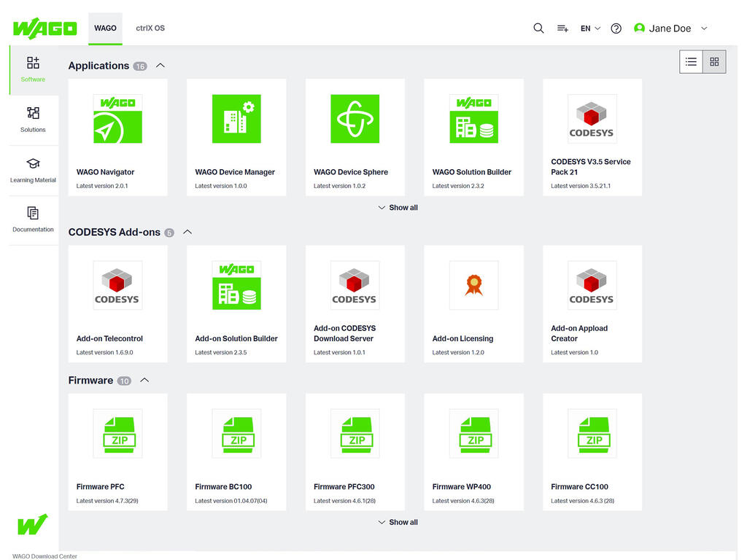747x560 pixels.
Task: Click the Applications count badge 16
Action: tap(139, 66)
